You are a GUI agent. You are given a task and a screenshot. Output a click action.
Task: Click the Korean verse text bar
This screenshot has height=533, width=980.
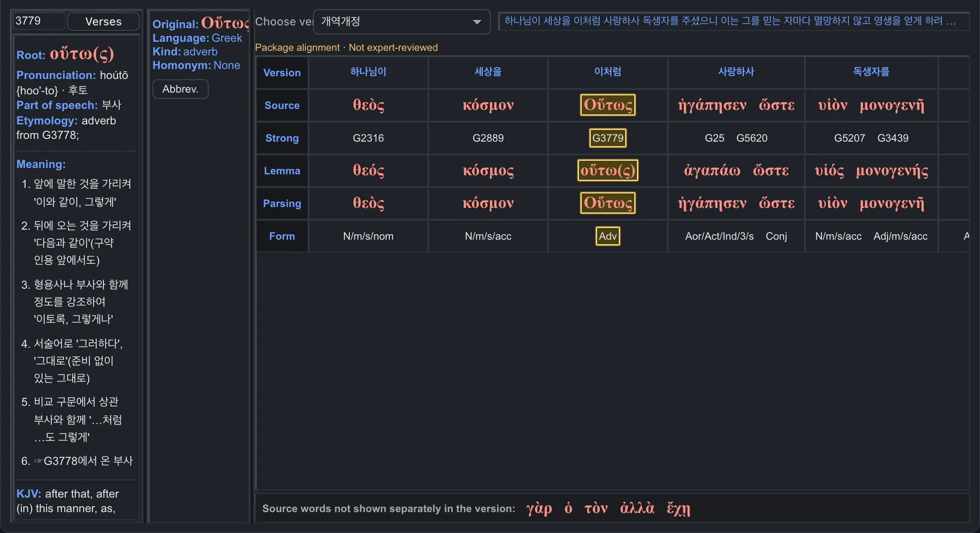pyautogui.click(x=734, y=21)
